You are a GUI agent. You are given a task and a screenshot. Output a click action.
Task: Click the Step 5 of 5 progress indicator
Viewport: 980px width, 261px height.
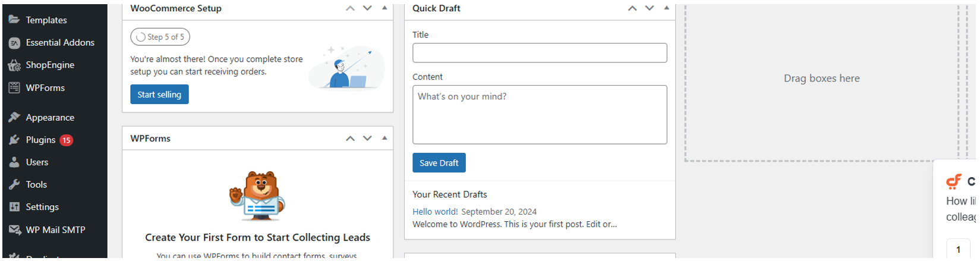tap(160, 37)
